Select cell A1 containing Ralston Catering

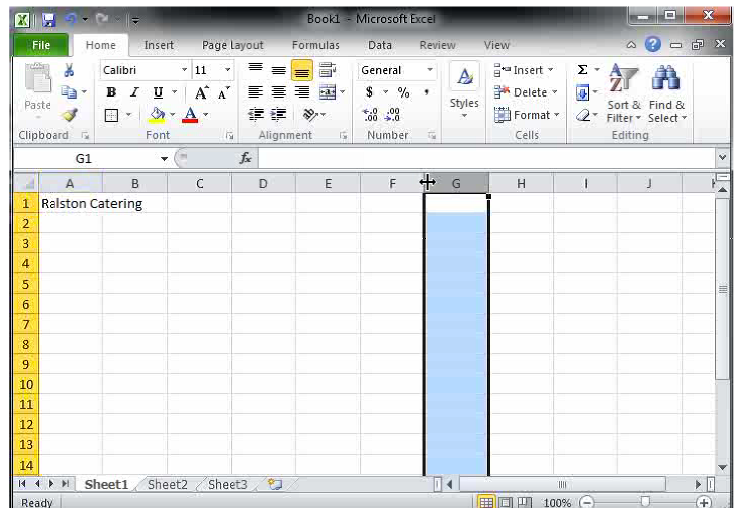70,204
